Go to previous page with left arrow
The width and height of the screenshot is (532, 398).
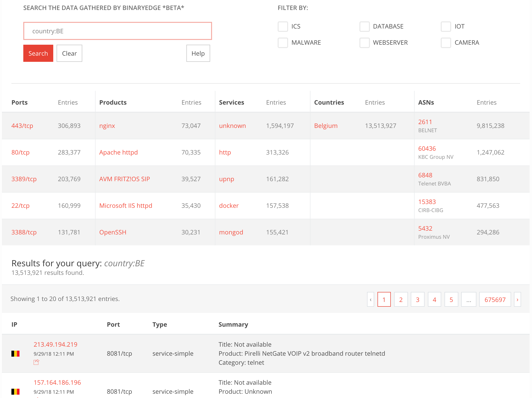(x=370, y=299)
